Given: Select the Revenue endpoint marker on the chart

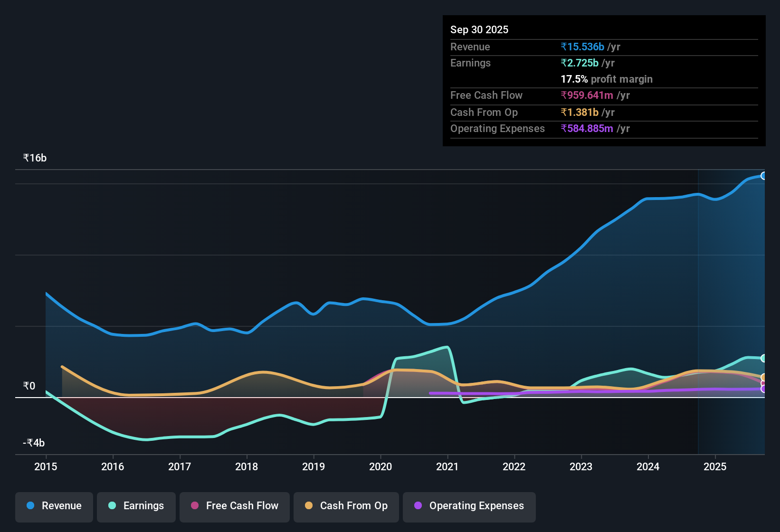Looking at the screenshot, I should coord(763,176).
